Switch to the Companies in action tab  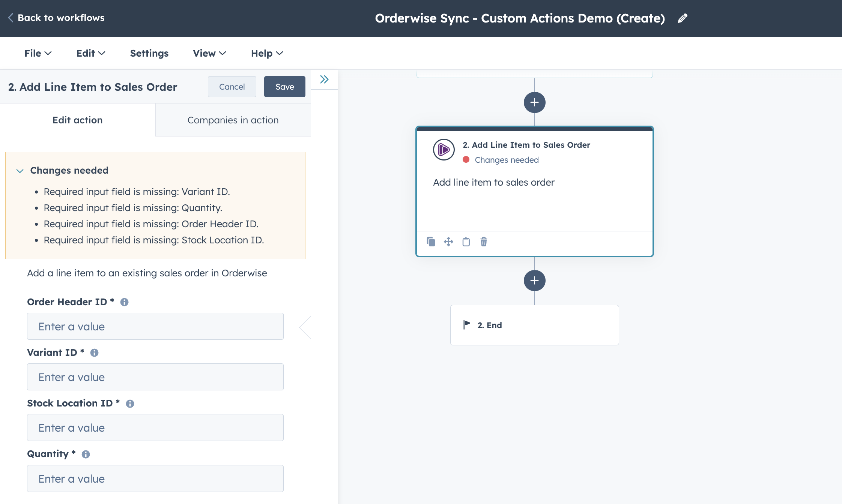tap(233, 120)
